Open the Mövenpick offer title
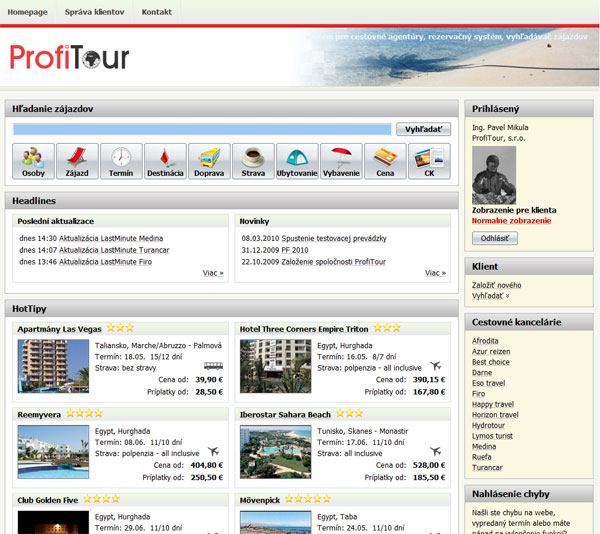The image size is (600, 534). click(260, 500)
